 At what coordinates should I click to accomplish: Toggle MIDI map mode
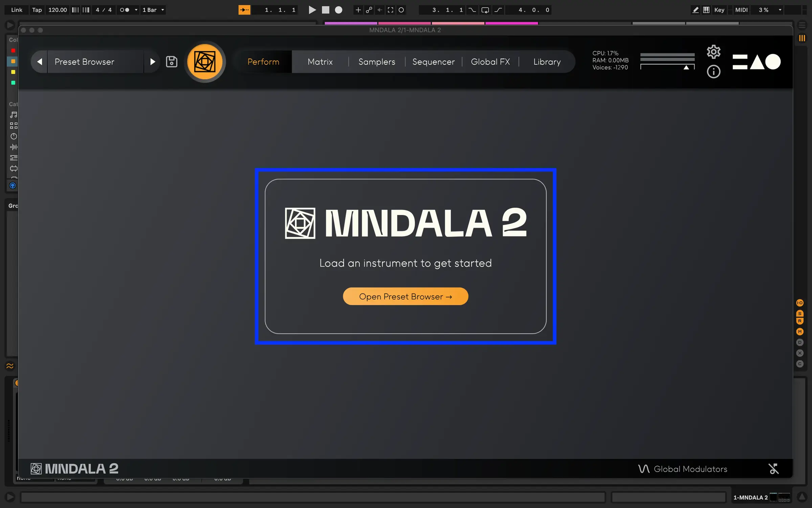(x=741, y=10)
